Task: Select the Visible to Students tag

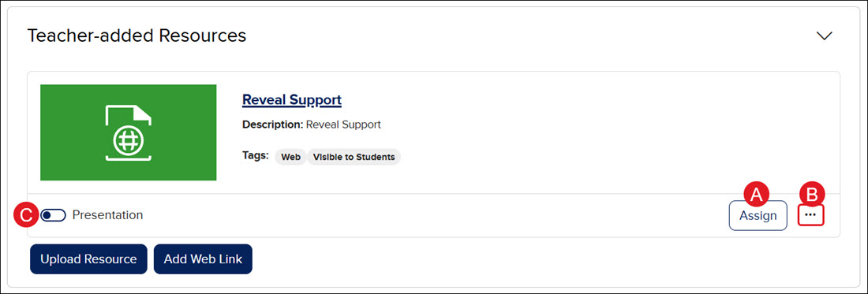Action: (x=354, y=157)
